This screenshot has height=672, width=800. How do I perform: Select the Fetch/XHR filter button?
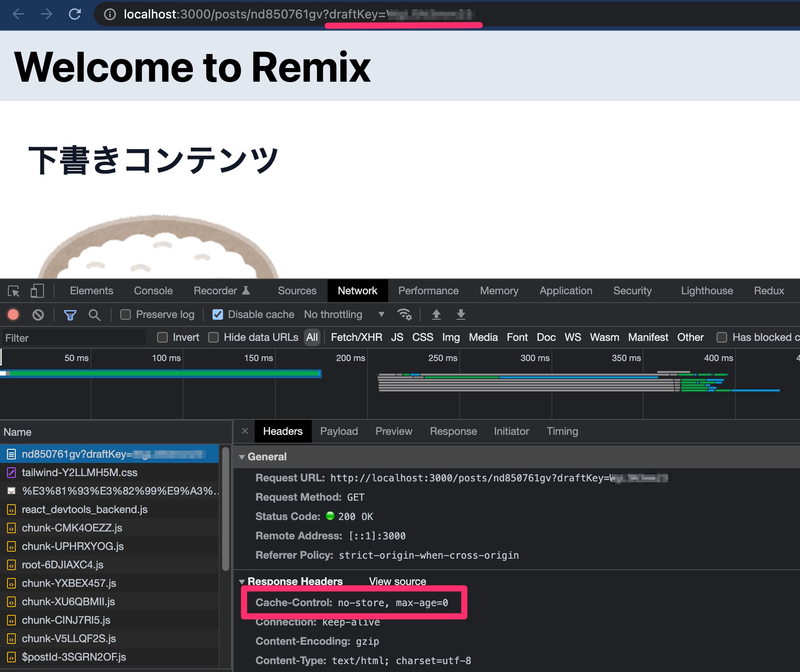click(356, 337)
